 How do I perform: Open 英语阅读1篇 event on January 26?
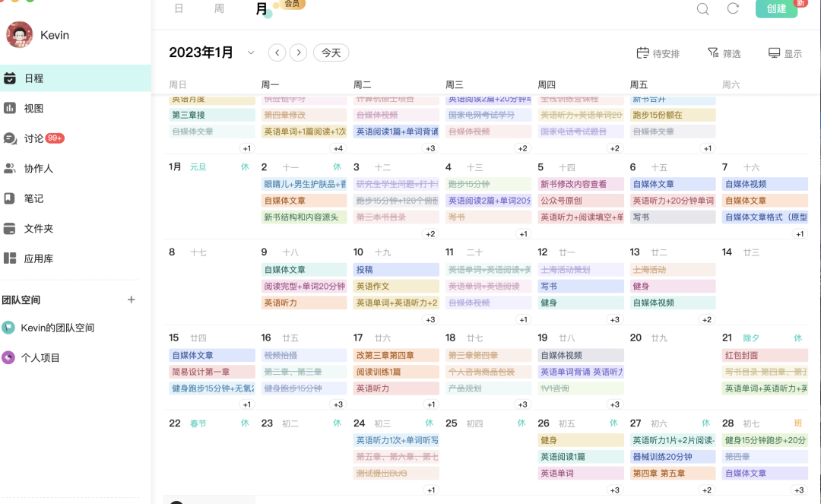click(581, 457)
